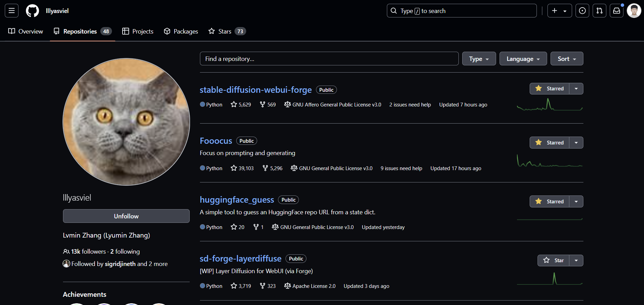Expand the Language filter dropdown
Image resolution: width=644 pixels, height=305 pixels.
523,59
